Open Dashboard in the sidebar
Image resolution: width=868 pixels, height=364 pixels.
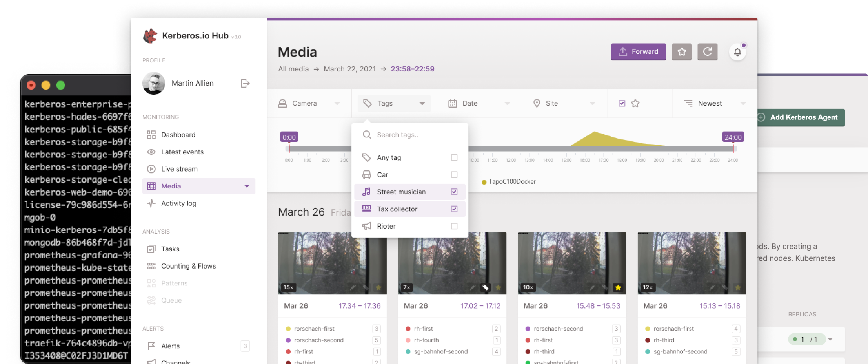coord(178,135)
